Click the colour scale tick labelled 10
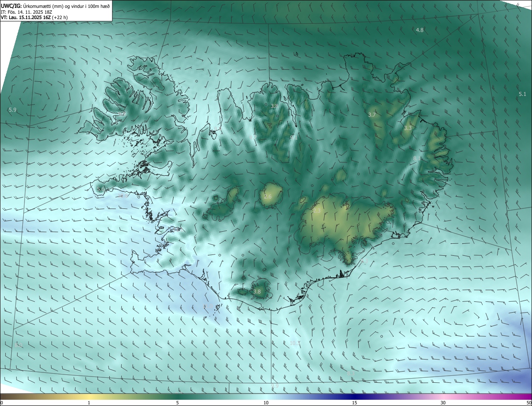 tap(266, 403)
